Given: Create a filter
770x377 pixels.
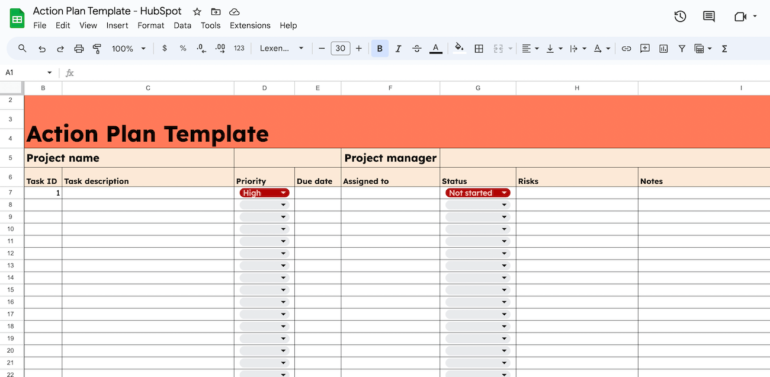Looking at the screenshot, I should [682, 49].
